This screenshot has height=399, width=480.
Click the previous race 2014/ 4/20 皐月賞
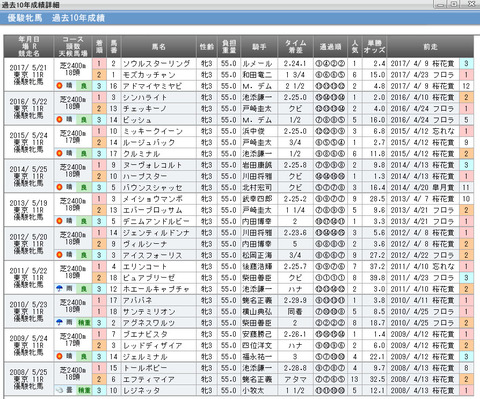pyautogui.click(x=422, y=187)
